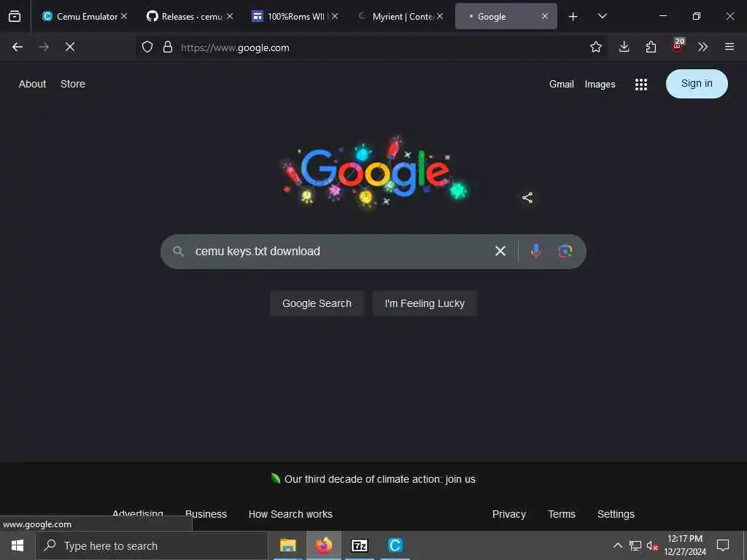
Task: Close the Google tab
Action: (544, 16)
